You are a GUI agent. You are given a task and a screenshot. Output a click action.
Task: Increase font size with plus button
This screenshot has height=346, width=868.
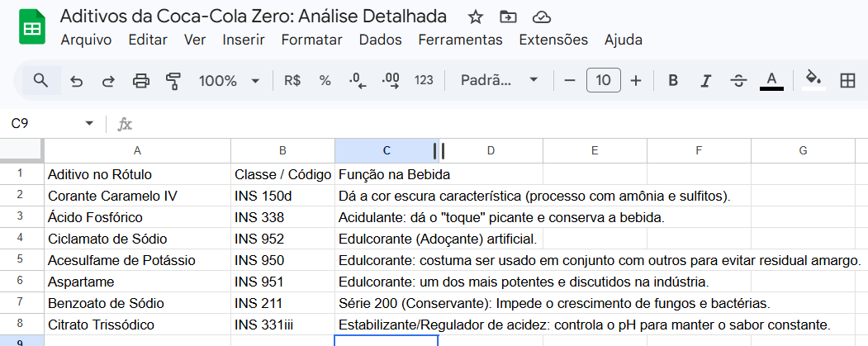pyautogui.click(x=636, y=80)
